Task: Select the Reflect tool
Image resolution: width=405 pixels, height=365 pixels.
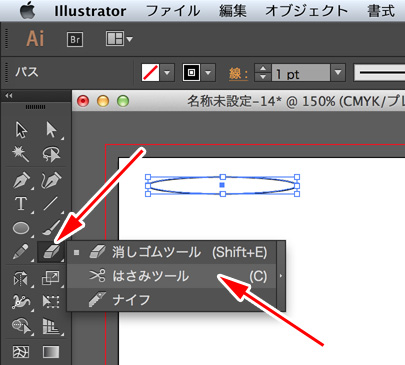Action: [21, 279]
